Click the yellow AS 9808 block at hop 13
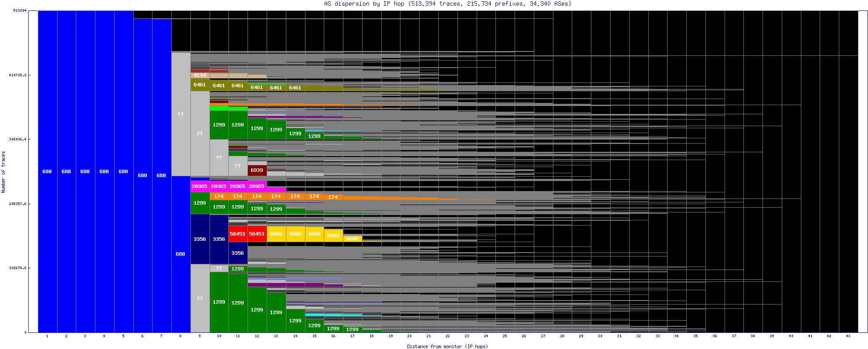This screenshot has height=349, width=868. pyautogui.click(x=276, y=234)
